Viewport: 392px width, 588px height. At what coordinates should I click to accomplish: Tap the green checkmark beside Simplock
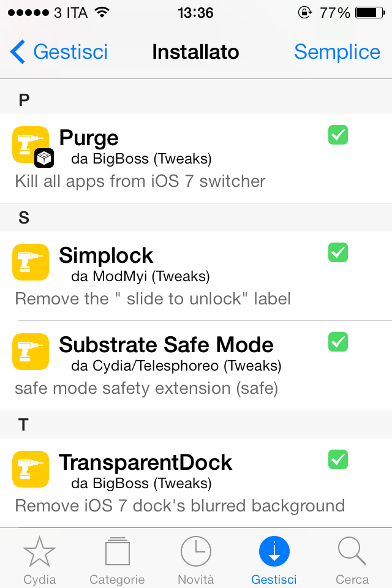[338, 252]
